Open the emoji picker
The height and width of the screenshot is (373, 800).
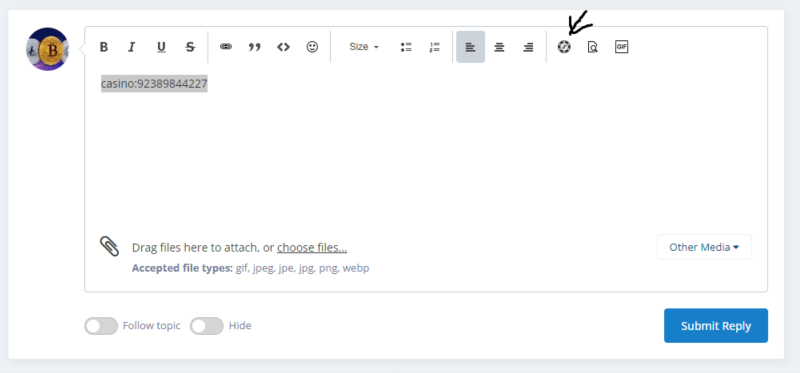click(x=312, y=47)
